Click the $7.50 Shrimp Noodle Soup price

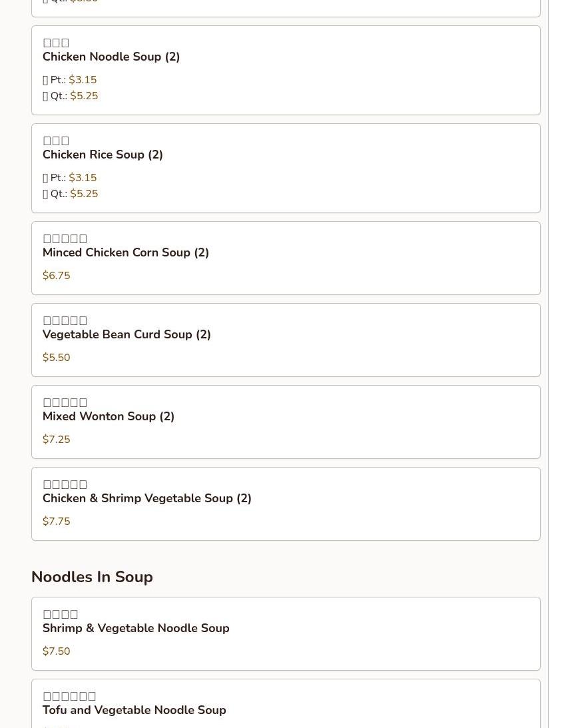[57, 651]
